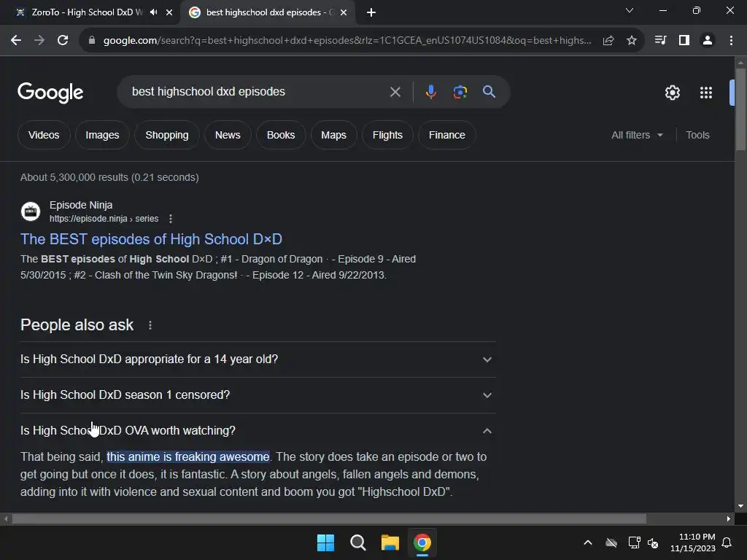Viewport: 747px width, 560px height.
Task: Click the cloud sync tray icon
Action: (611, 542)
